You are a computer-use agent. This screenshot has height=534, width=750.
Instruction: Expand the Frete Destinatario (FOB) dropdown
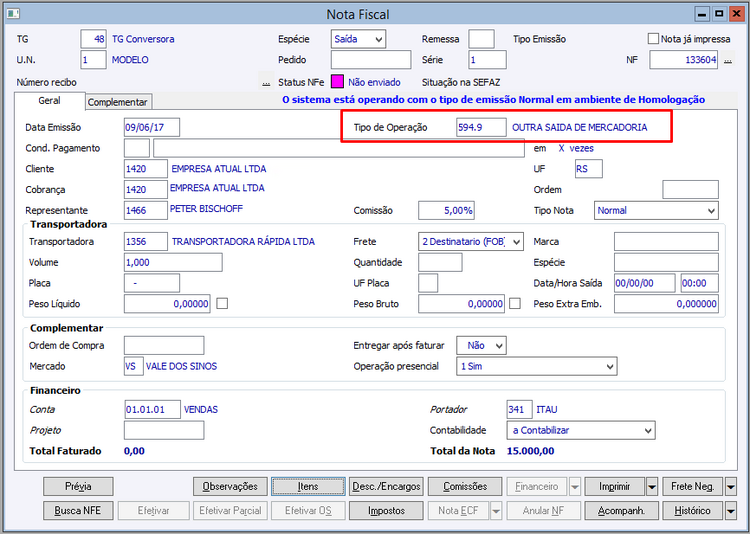click(471, 242)
